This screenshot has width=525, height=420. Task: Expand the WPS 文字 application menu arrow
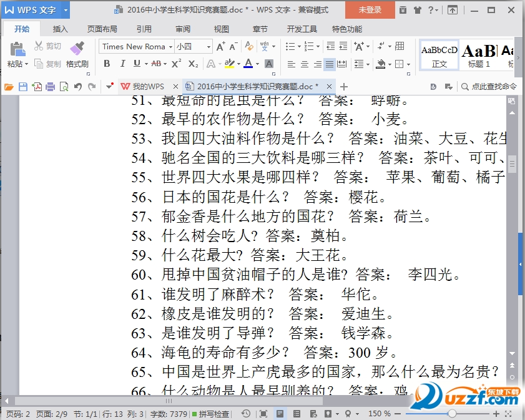pyautogui.click(x=66, y=10)
